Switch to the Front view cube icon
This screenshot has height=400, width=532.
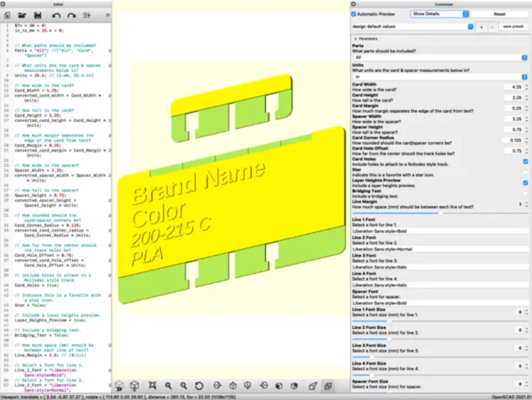click(x=279, y=386)
